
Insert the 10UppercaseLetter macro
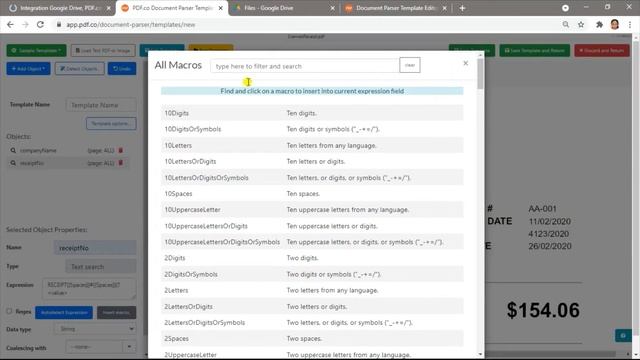[x=312, y=209]
